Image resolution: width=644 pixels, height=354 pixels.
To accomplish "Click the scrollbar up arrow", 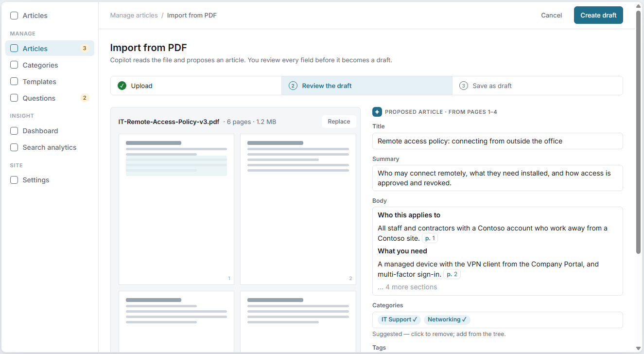I will coord(638,6).
